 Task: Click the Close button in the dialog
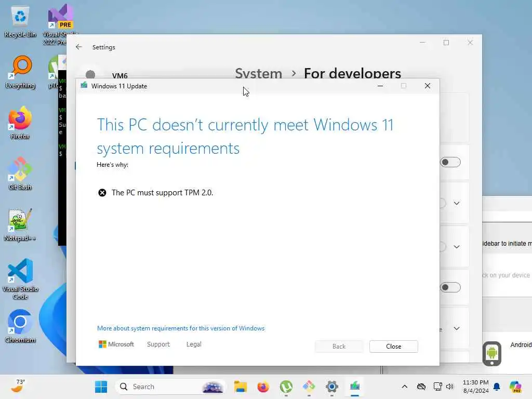pos(394,347)
